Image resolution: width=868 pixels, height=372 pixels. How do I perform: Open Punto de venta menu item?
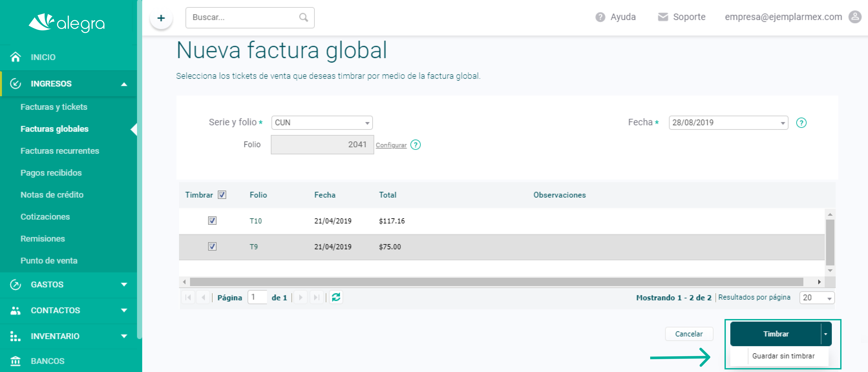(x=49, y=260)
